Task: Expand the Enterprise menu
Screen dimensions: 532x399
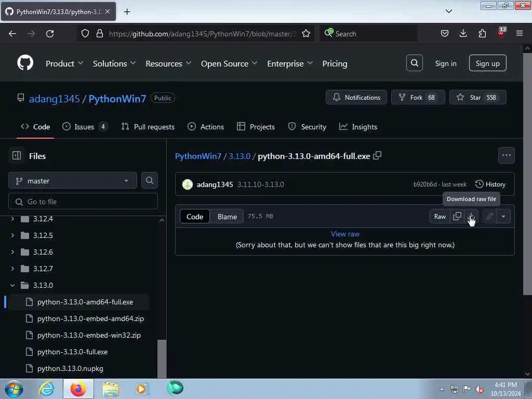Action: point(290,63)
